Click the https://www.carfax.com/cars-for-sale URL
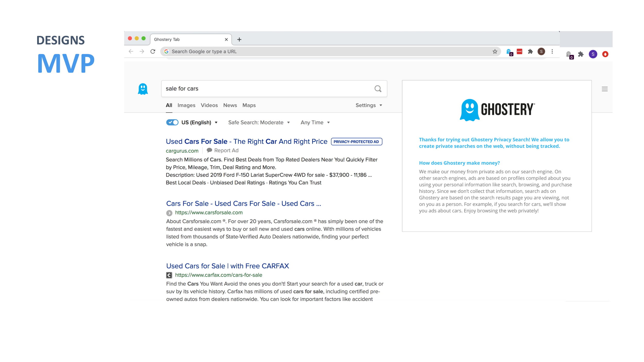 pos(219,275)
